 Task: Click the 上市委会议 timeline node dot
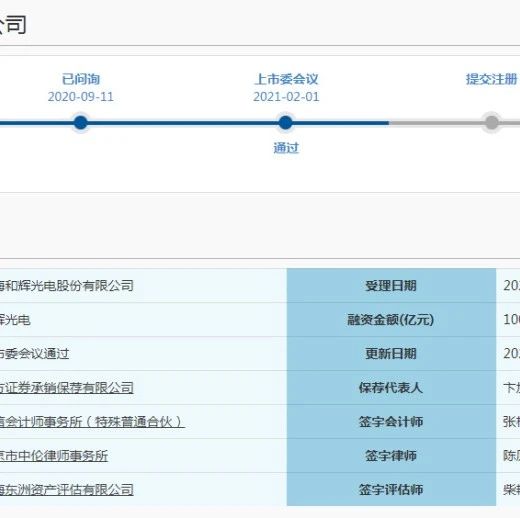click(285, 123)
